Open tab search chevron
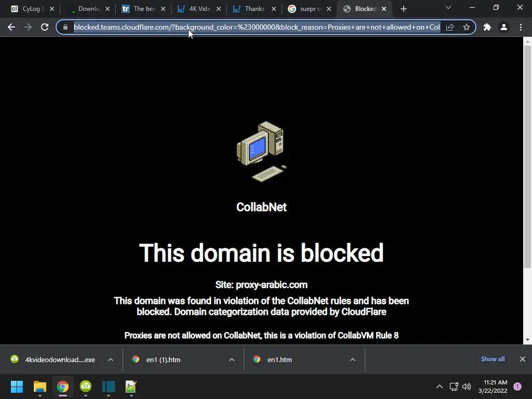Screen dimensions: 532x399 (448, 7)
